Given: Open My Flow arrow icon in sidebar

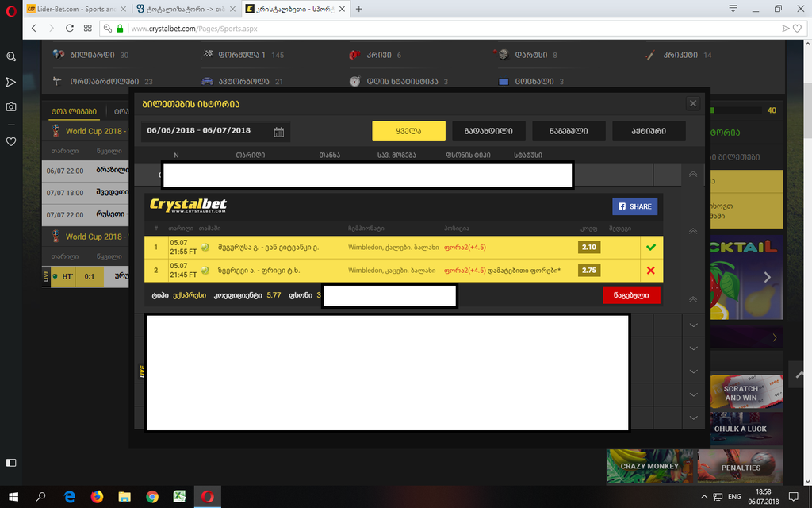Looking at the screenshot, I should click(11, 82).
